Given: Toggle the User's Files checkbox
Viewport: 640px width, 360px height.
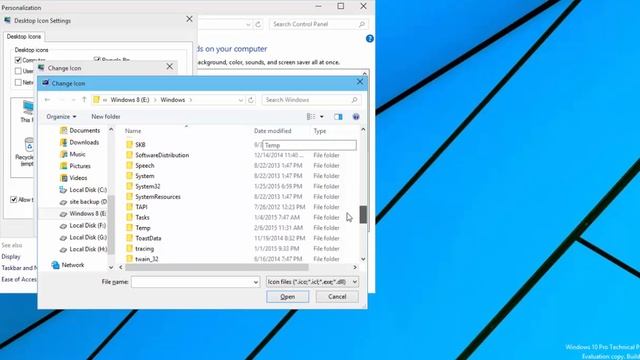Looking at the screenshot, I should click(18, 71).
